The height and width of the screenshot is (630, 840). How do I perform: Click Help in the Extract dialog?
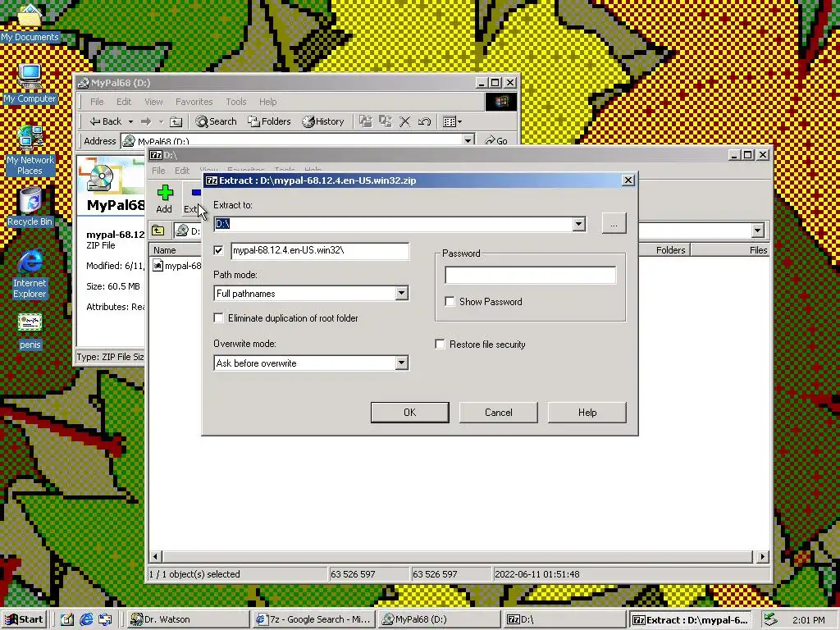click(x=587, y=413)
